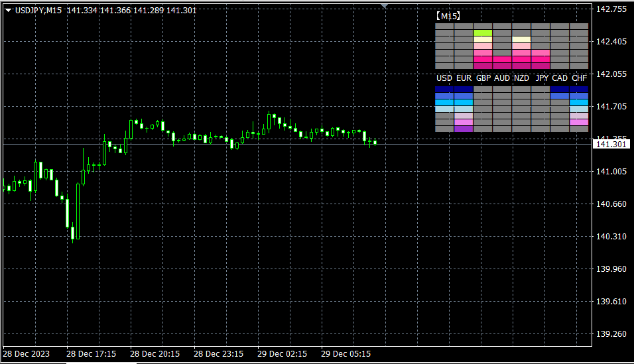Click the EUR currency label

464,78
